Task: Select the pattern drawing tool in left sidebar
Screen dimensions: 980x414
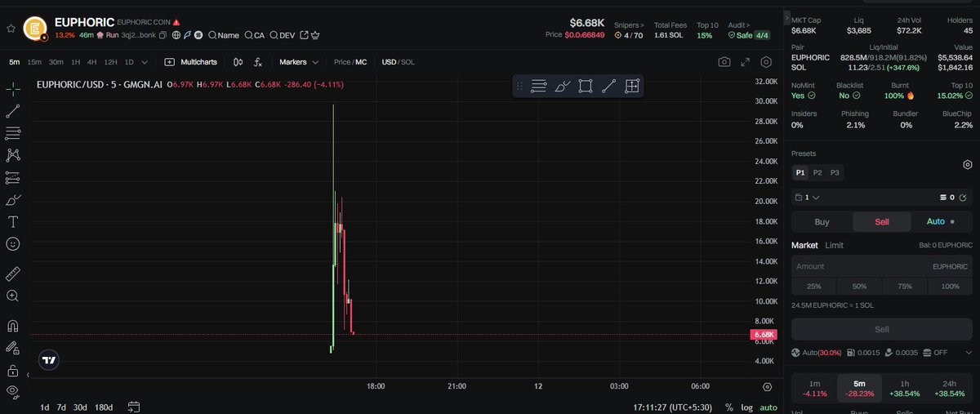Action: pyautogui.click(x=13, y=155)
